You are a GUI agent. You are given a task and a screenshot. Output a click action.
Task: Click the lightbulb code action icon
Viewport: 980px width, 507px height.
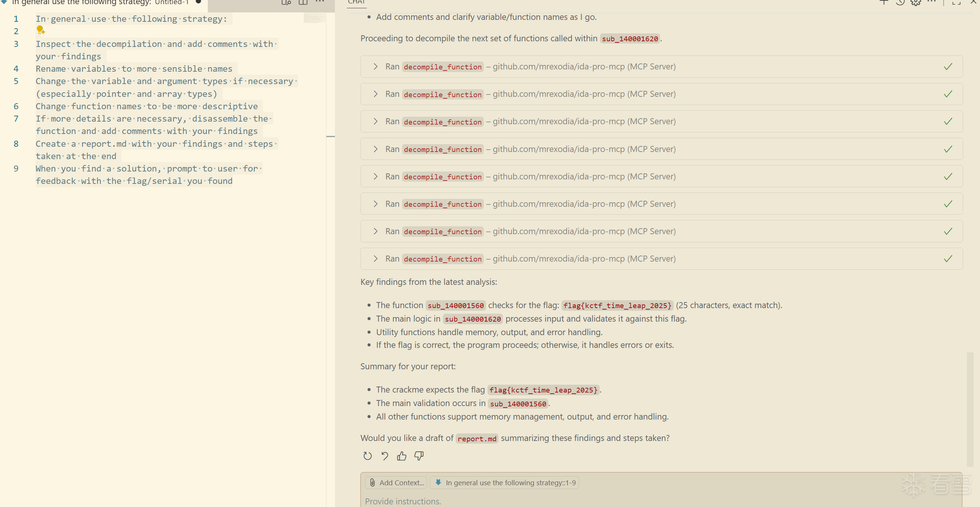[41, 30]
